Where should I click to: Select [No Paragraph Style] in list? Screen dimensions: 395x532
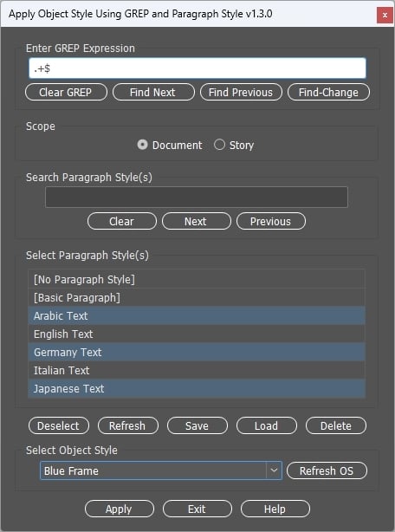point(197,280)
